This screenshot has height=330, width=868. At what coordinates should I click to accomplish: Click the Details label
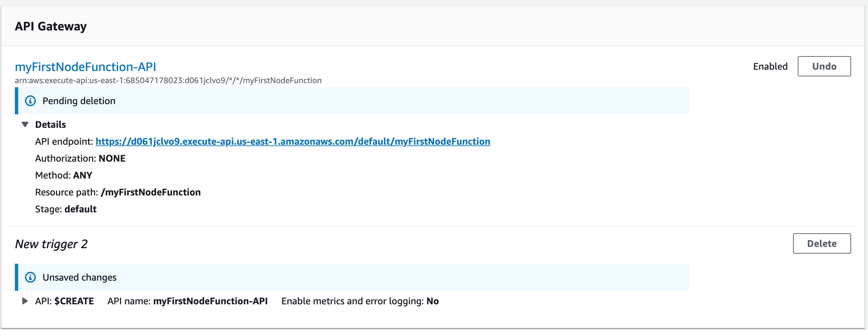click(51, 124)
